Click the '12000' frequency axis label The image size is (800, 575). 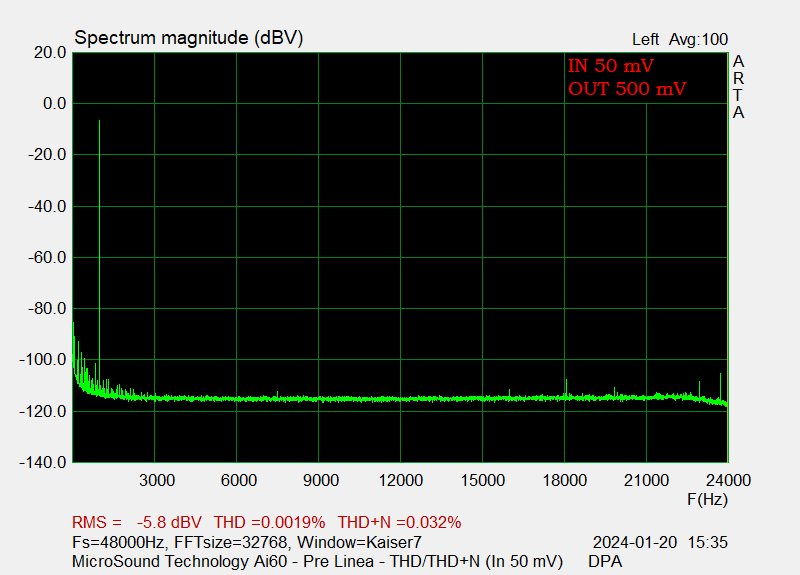coord(401,480)
